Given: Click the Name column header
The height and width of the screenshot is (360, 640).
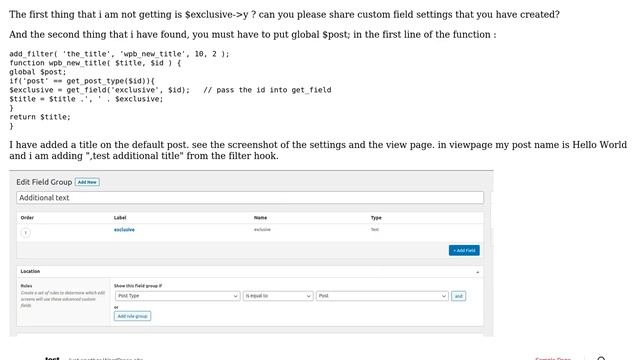Looking at the screenshot, I should pos(260,218).
